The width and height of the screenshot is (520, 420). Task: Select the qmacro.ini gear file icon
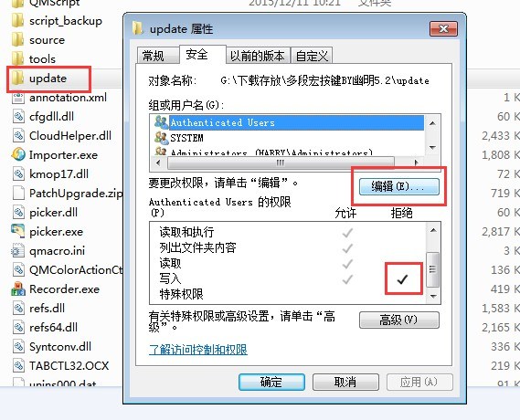coord(18,250)
